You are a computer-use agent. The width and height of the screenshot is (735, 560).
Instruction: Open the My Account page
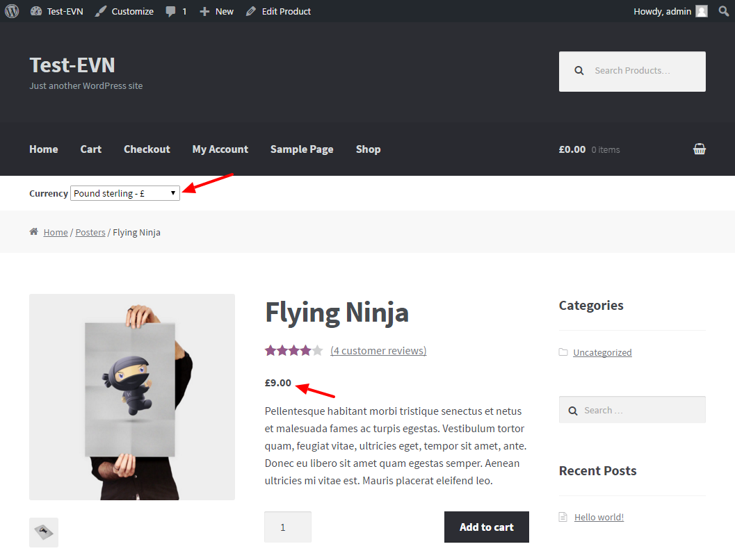(220, 149)
